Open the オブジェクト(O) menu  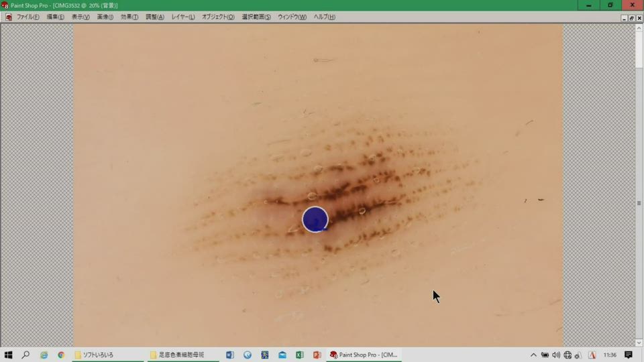218,17
